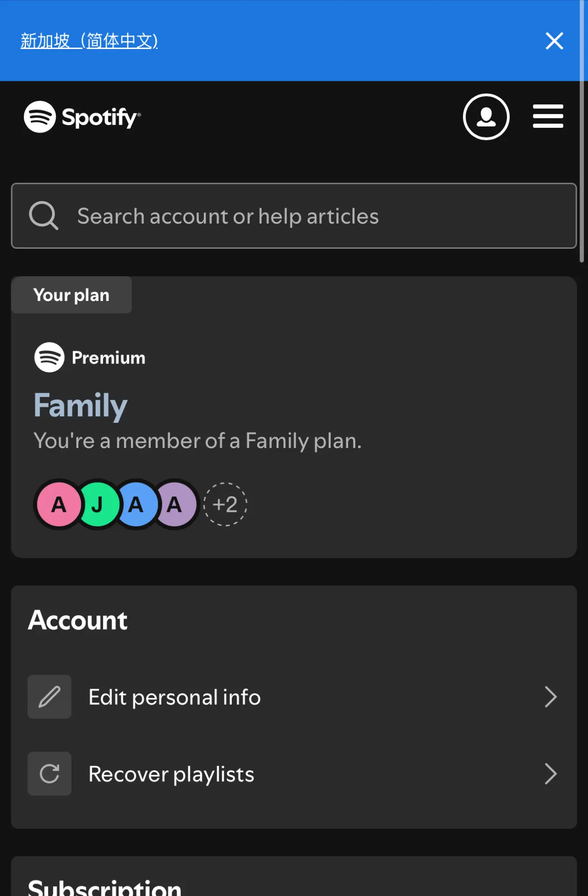Click the pencil edit icon

coord(49,697)
